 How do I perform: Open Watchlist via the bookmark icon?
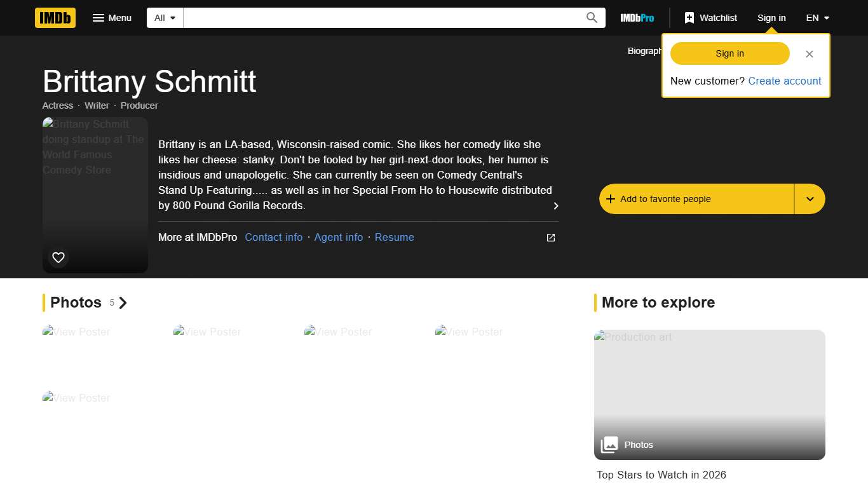coord(689,18)
